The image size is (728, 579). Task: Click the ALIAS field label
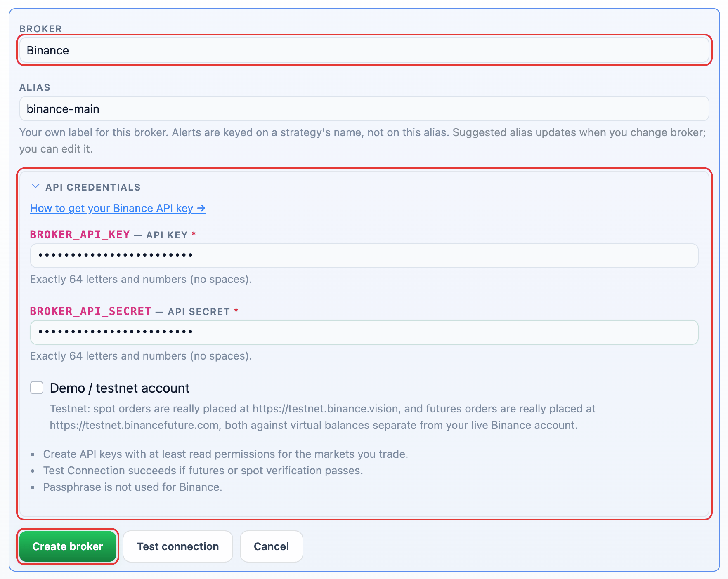tap(35, 87)
